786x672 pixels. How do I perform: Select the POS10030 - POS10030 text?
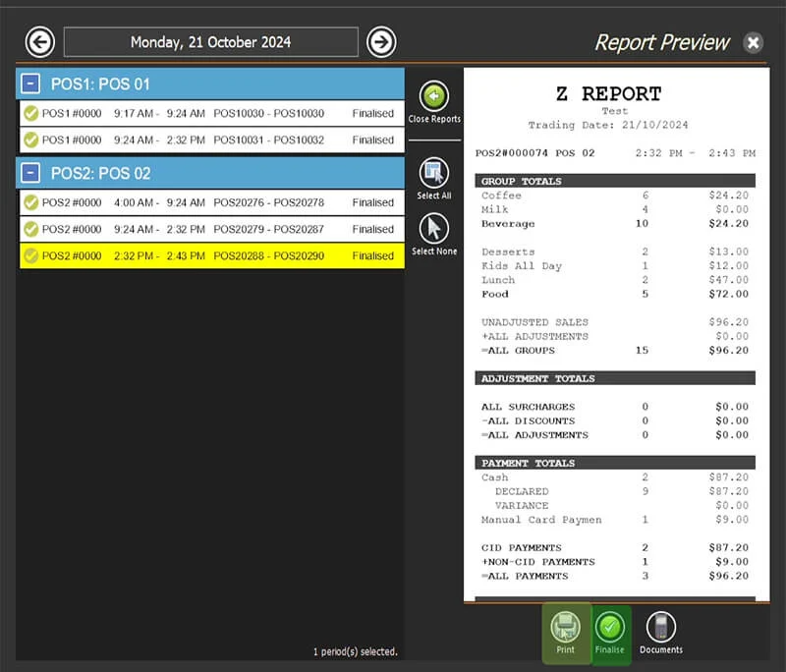268,113
